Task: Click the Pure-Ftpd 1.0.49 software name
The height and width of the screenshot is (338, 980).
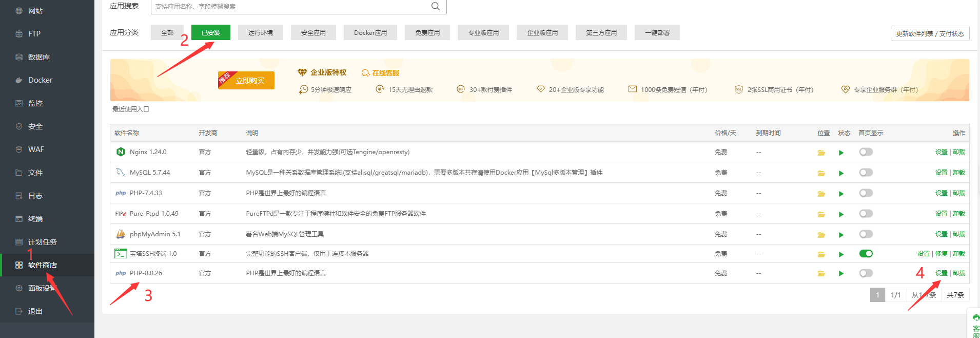Action: [154, 214]
